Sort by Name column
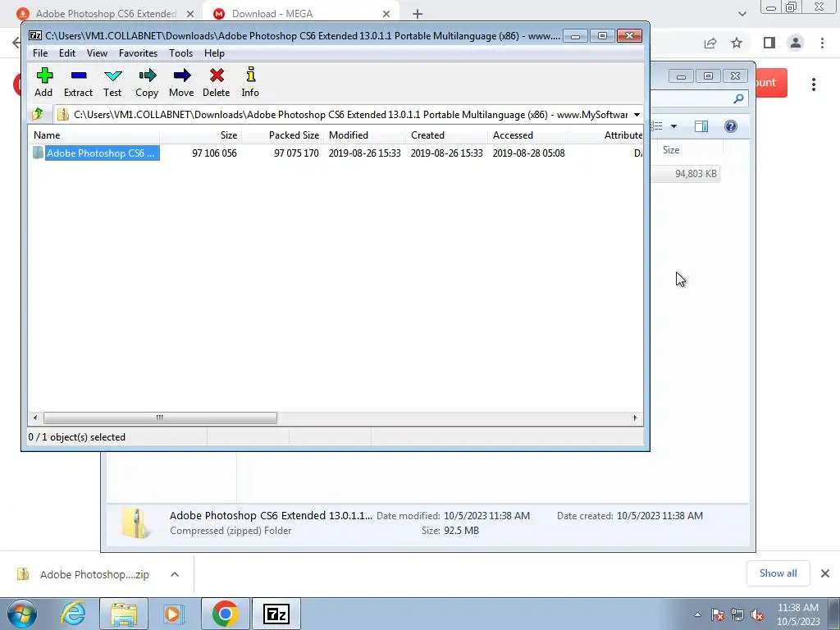The width and height of the screenshot is (840, 630). pos(94,135)
